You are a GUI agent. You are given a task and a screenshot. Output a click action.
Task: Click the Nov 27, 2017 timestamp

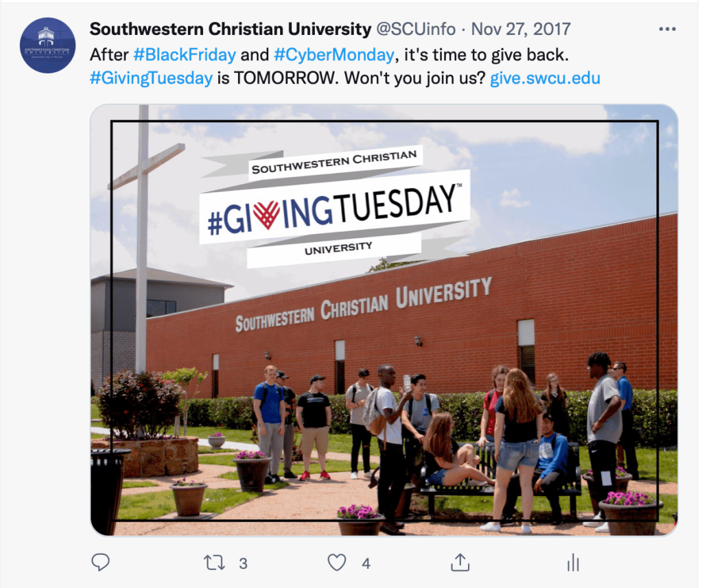click(x=521, y=29)
